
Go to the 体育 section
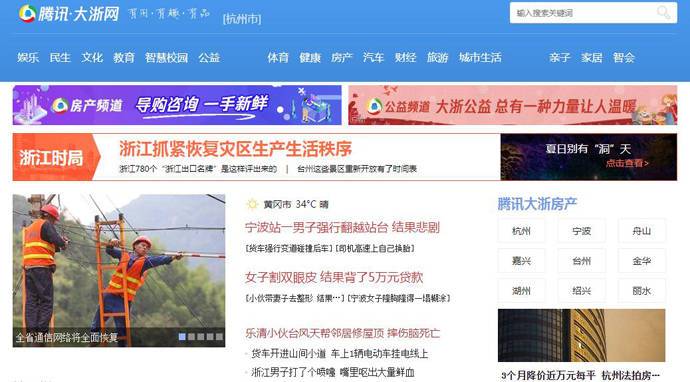click(x=278, y=58)
